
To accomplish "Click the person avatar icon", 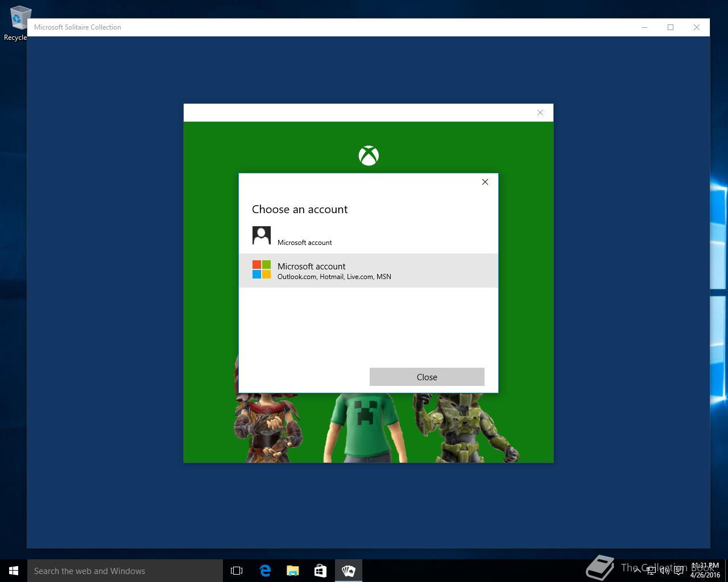I will [x=262, y=235].
